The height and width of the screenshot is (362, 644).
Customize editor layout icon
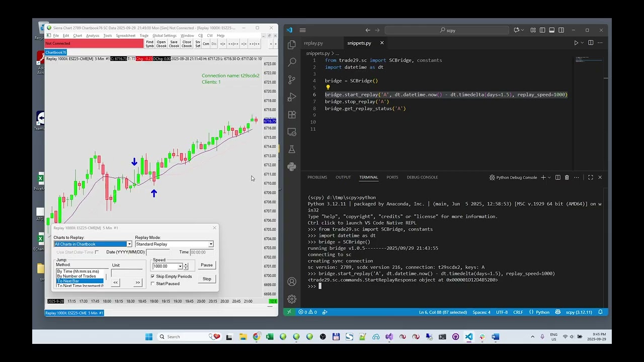[533, 30]
